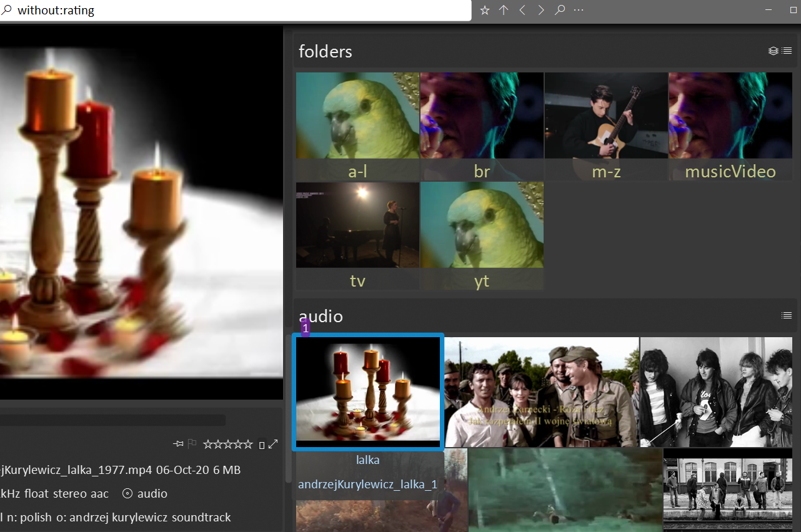
Task: Navigate back with the left chevron
Action: click(x=522, y=10)
